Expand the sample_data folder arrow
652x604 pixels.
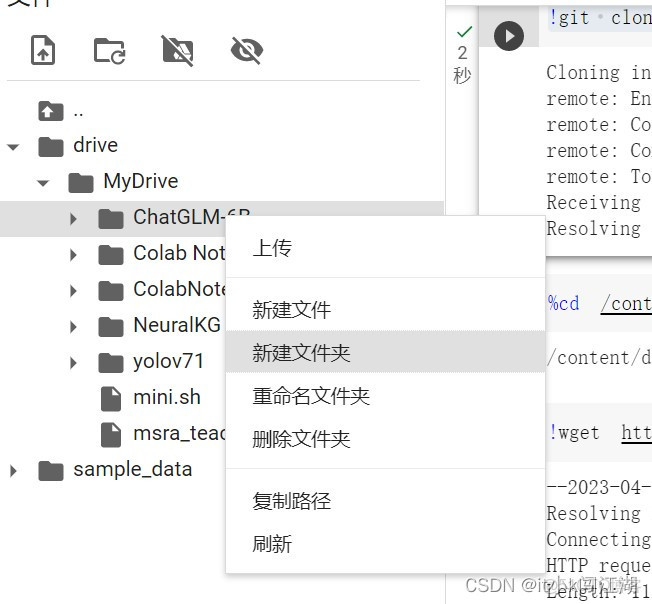tap(13, 471)
